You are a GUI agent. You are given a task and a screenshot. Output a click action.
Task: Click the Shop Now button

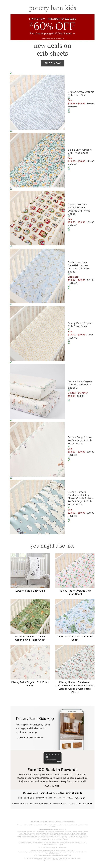click(52, 63)
